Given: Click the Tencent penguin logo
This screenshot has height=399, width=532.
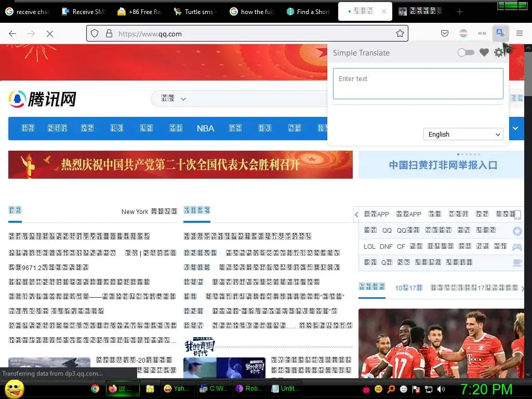Looking at the screenshot, I should pos(17,99).
